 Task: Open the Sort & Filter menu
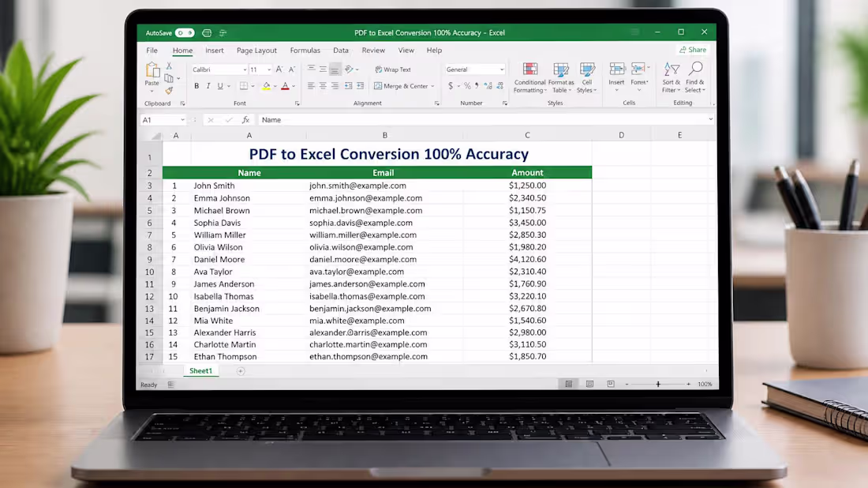point(672,77)
